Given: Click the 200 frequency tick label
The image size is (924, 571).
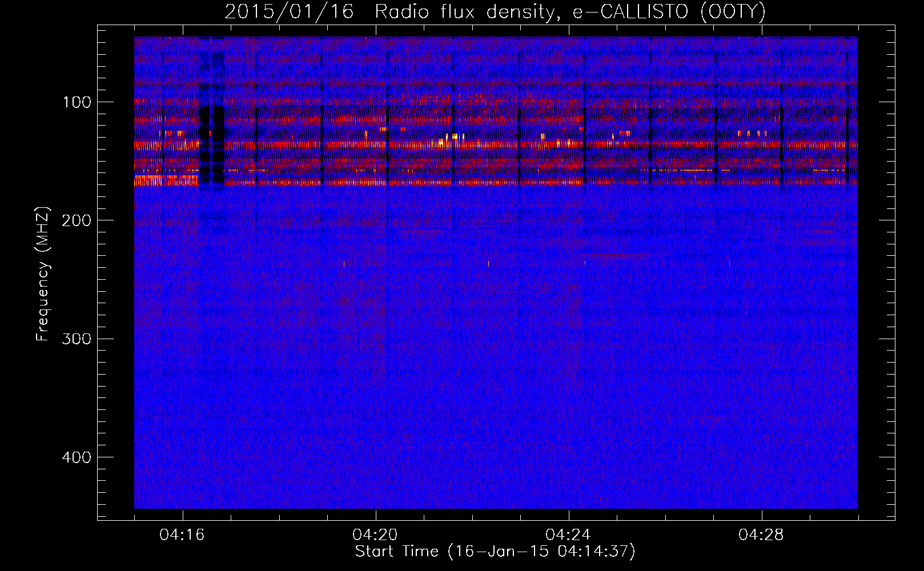Looking at the screenshot, I should click(x=77, y=220).
